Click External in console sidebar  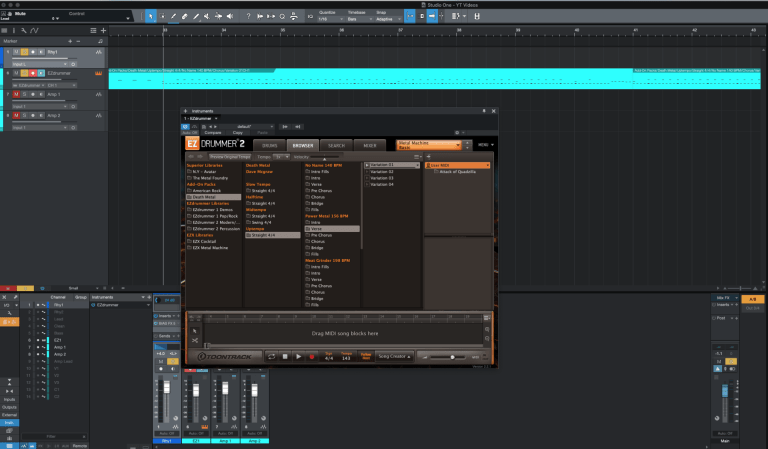pos(9,415)
